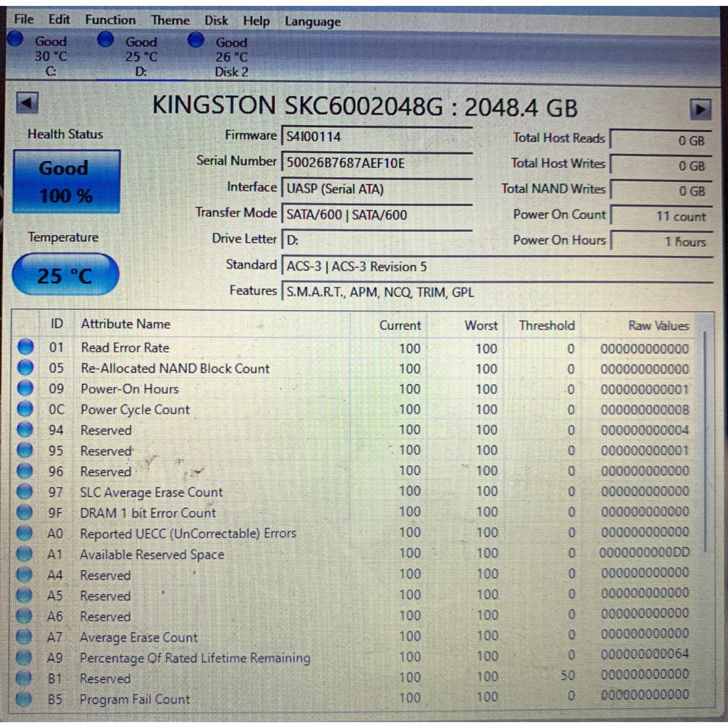
Task: Open the Language menu
Action: (312, 22)
